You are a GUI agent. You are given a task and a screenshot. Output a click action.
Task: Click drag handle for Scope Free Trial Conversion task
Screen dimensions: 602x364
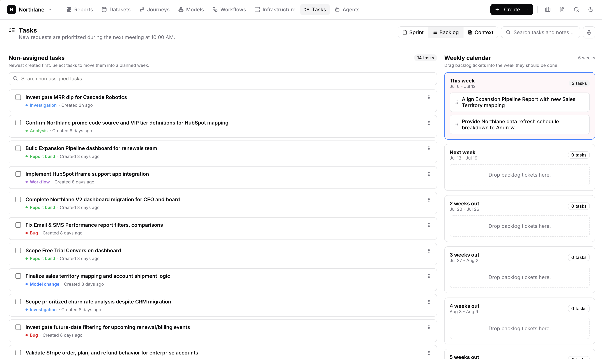tap(429, 251)
